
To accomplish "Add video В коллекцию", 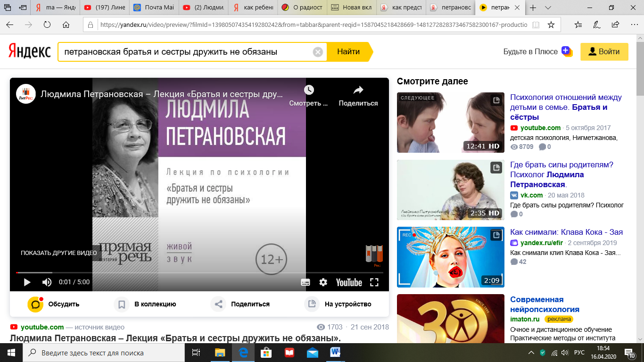I will (x=145, y=304).
